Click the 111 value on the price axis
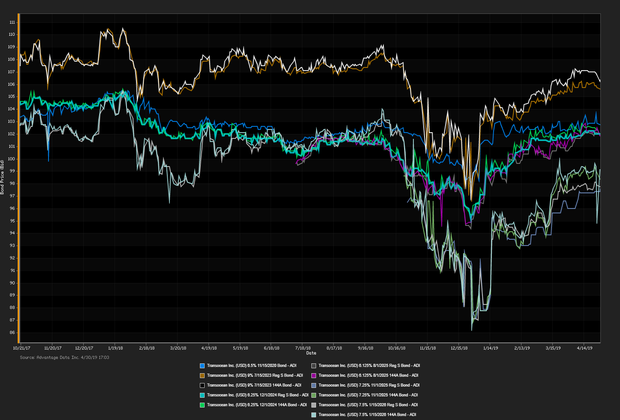The width and height of the screenshot is (620, 420). click(x=12, y=23)
